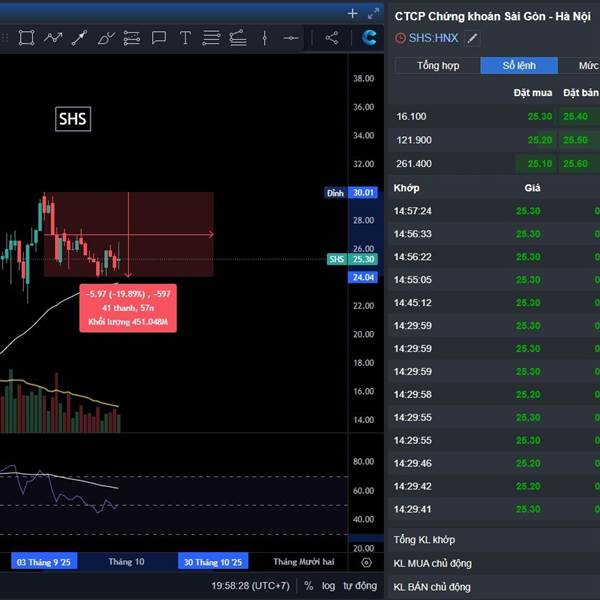Select the polyline path drawing tool
This screenshot has height=600, width=600.
[53, 38]
